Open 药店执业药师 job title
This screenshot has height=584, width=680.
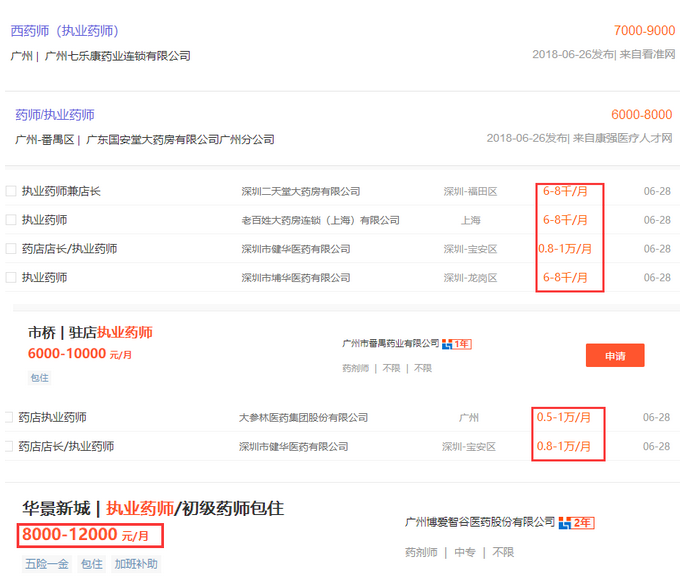[x=52, y=418]
